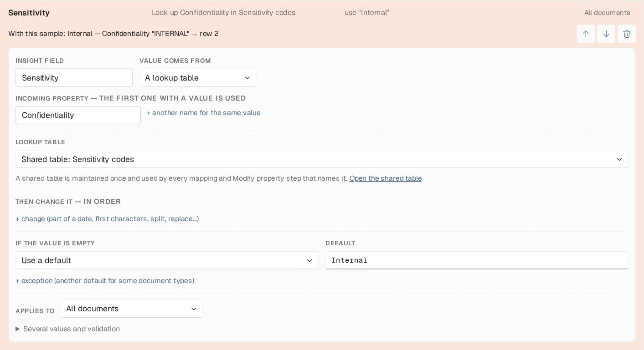Open the shared table link
Viewport: 644px width, 350px height.
(386, 178)
